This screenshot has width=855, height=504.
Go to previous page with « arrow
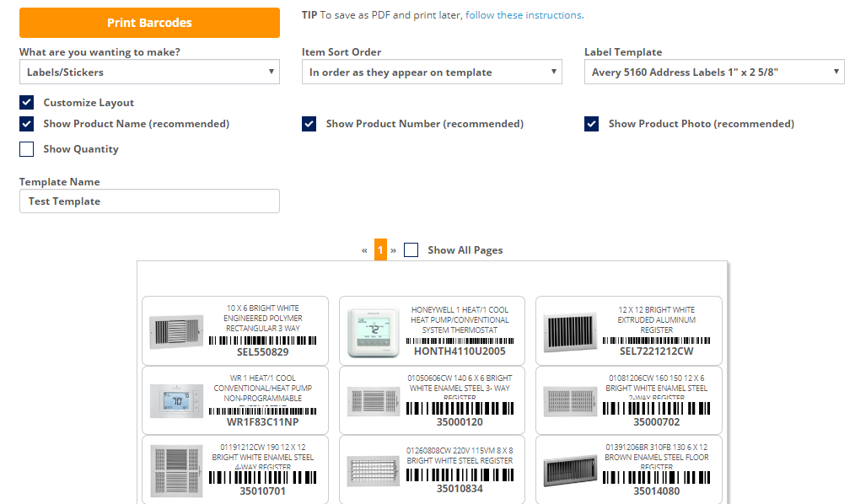[364, 250]
